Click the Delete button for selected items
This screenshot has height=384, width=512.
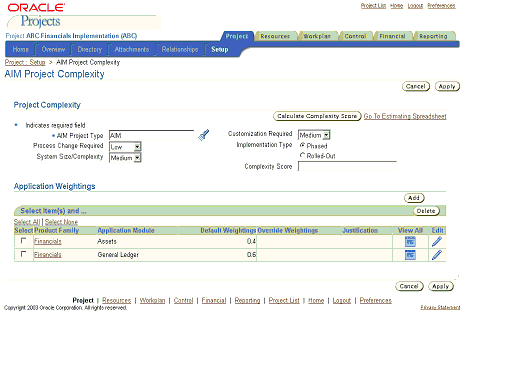[x=426, y=211]
